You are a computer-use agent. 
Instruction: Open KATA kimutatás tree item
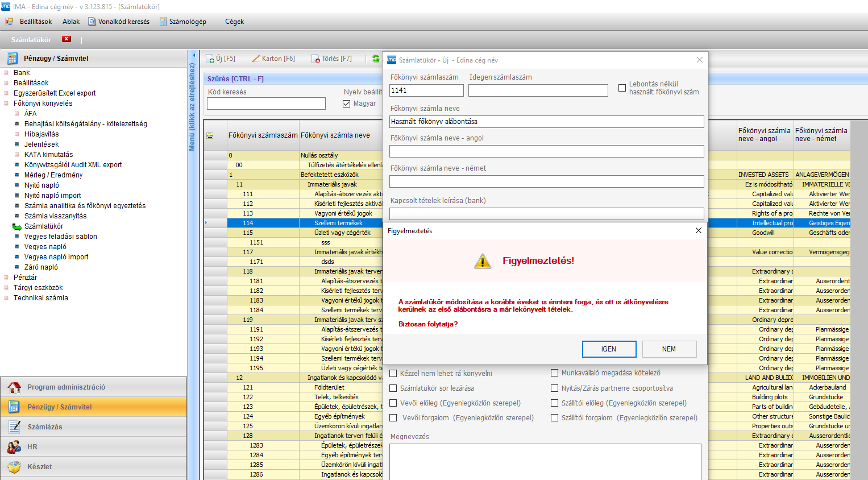tap(48, 155)
